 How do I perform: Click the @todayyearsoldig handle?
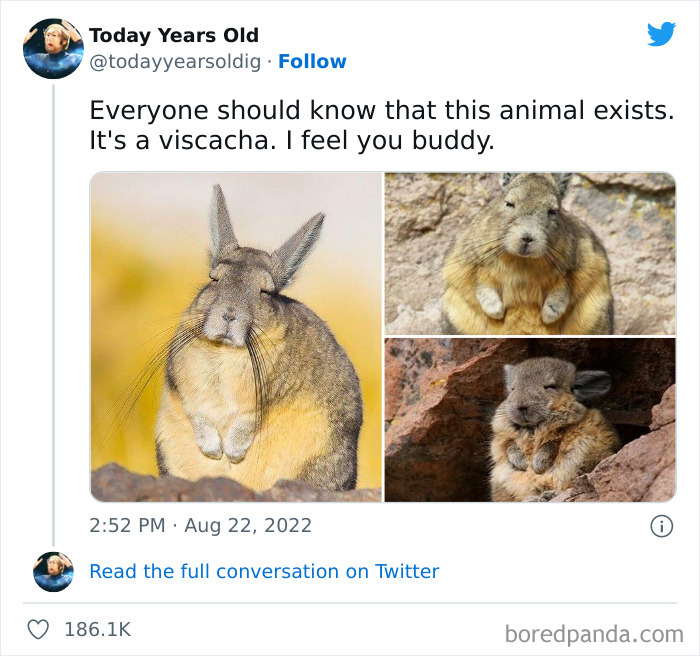tap(175, 62)
